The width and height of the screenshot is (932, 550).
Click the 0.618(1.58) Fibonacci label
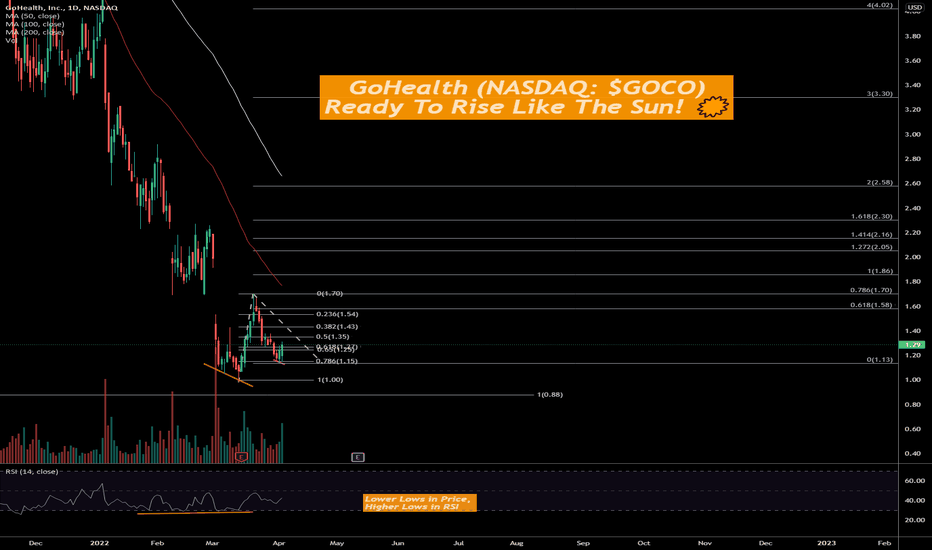pos(871,305)
